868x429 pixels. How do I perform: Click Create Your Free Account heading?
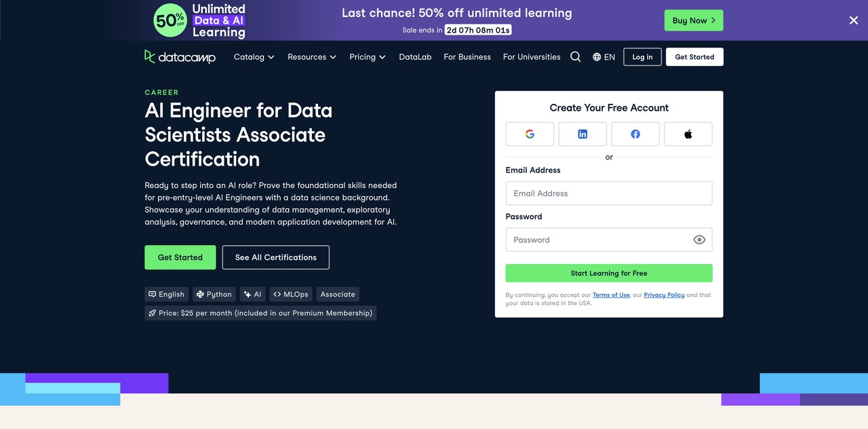tap(609, 107)
